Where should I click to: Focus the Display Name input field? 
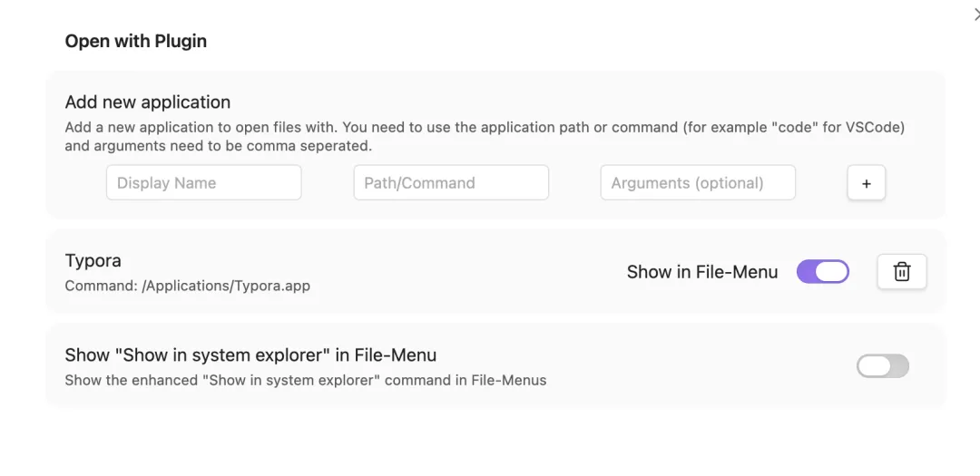203,183
